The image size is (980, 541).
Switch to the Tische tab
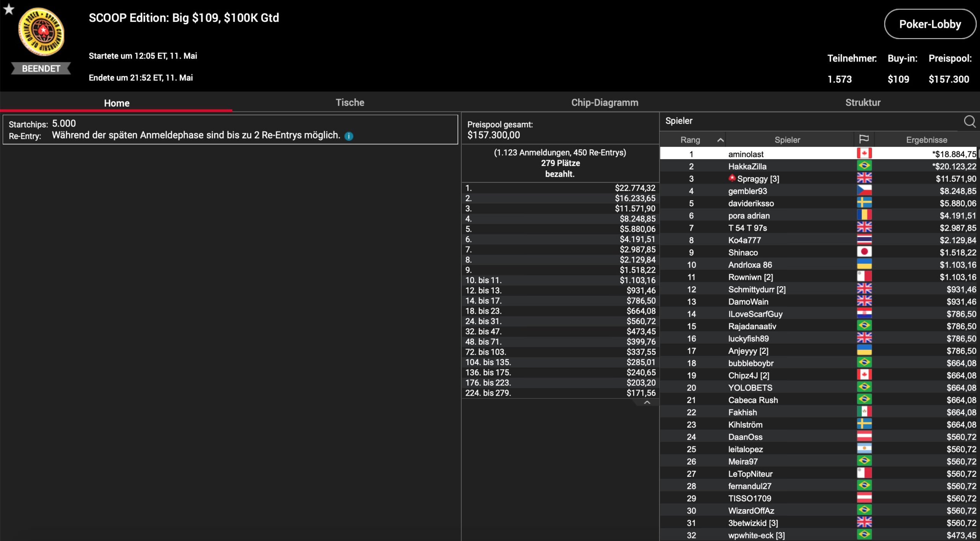pyautogui.click(x=350, y=103)
